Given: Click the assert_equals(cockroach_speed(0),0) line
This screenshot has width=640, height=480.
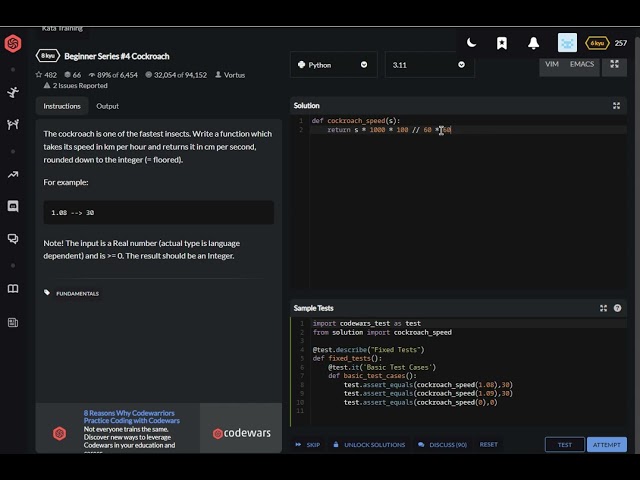Looking at the screenshot, I should click(420, 402).
